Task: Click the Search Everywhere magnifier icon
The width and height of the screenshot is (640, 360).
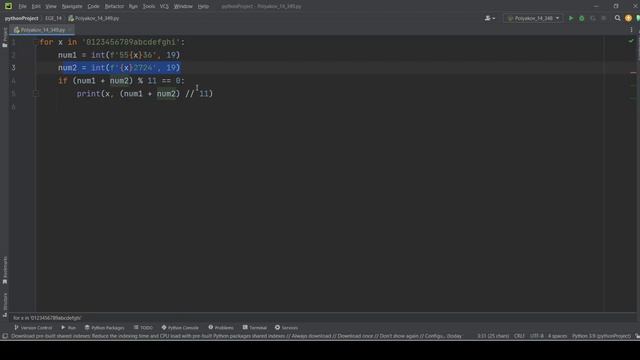Action: (x=618, y=18)
